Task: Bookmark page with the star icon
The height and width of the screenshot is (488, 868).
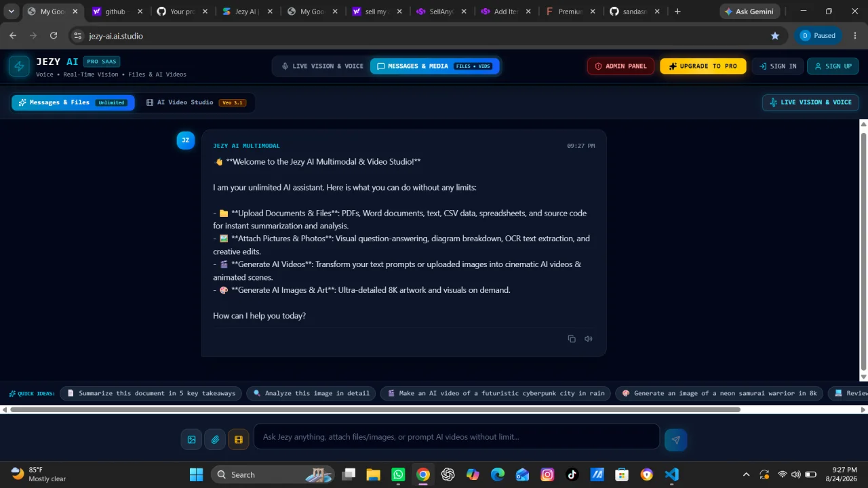Action: point(775,36)
